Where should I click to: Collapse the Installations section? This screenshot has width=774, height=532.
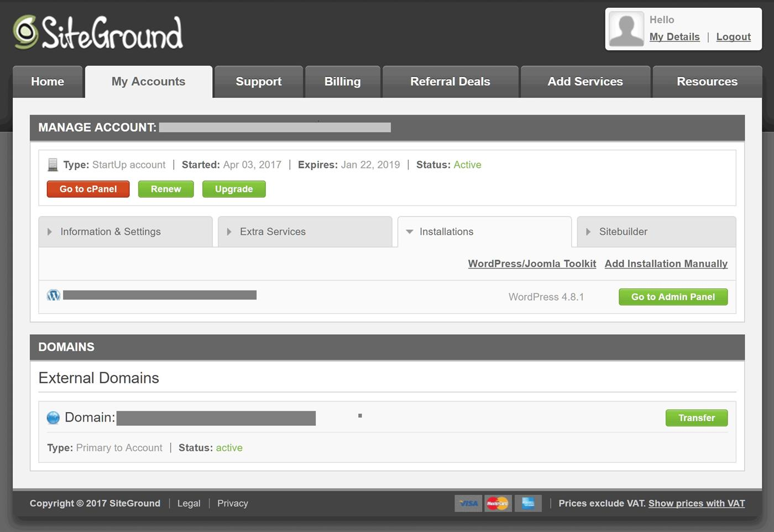[484, 231]
